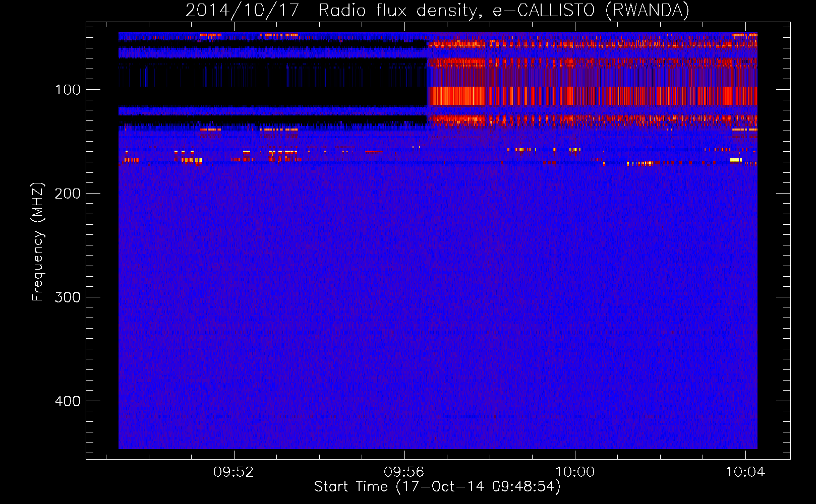Click the 100 frequency tick label

pos(68,90)
